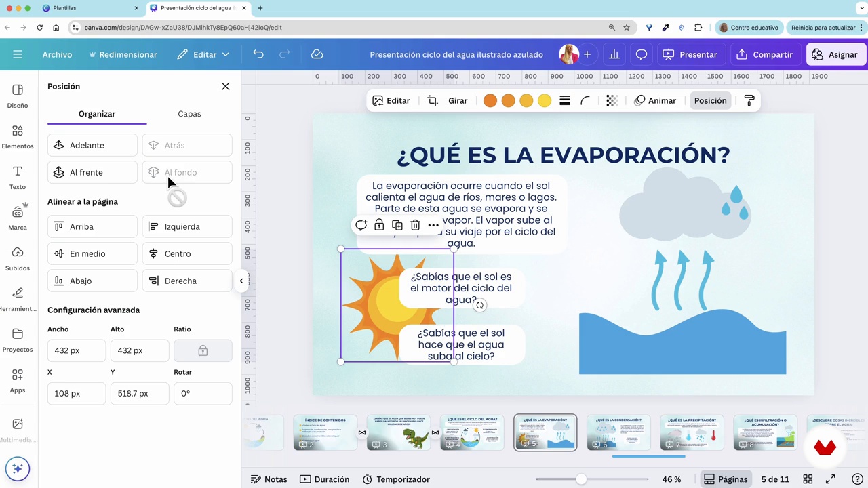The height and width of the screenshot is (488, 868).
Task: Click the undo arrow
Action: (258, 54)
